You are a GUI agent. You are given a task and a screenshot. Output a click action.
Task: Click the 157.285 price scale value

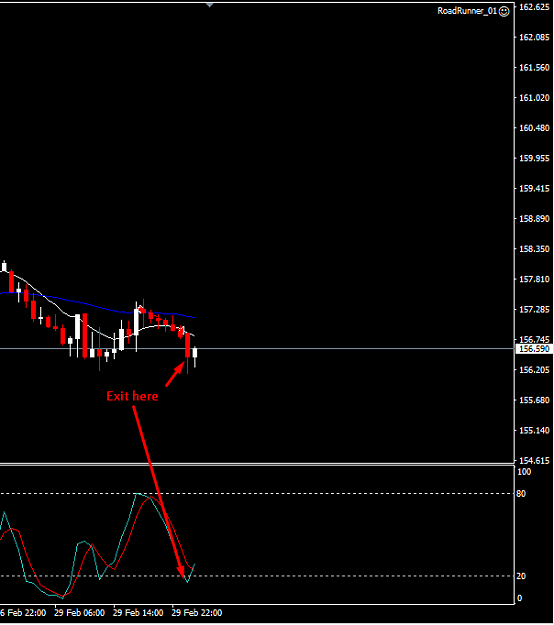pyautogui.click(x=534, y=310)
